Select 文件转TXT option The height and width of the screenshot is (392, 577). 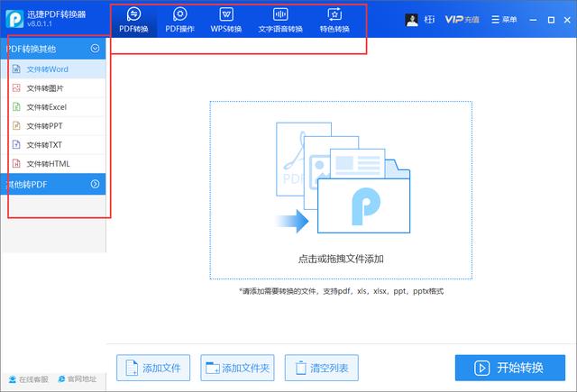[x=53, y=145]
